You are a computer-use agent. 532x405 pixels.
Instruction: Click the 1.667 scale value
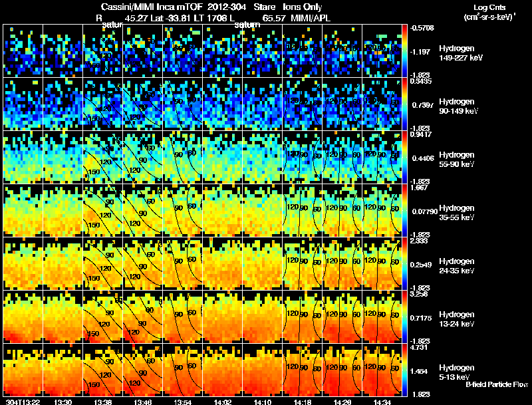[419, 188]
